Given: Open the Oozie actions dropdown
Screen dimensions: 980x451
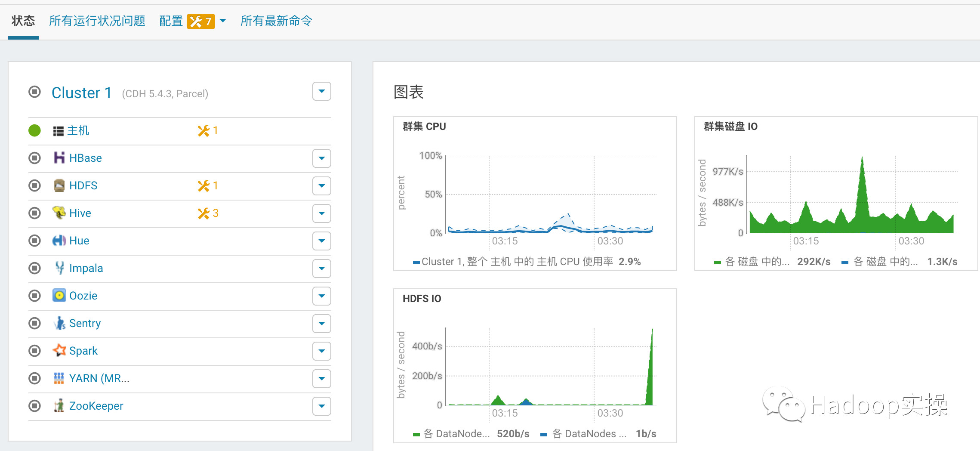Looking at the screenshot, I should click(322, 296).
